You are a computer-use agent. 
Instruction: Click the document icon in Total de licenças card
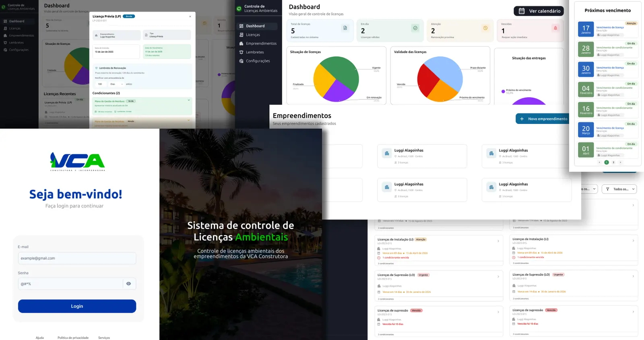coord(345,28)
